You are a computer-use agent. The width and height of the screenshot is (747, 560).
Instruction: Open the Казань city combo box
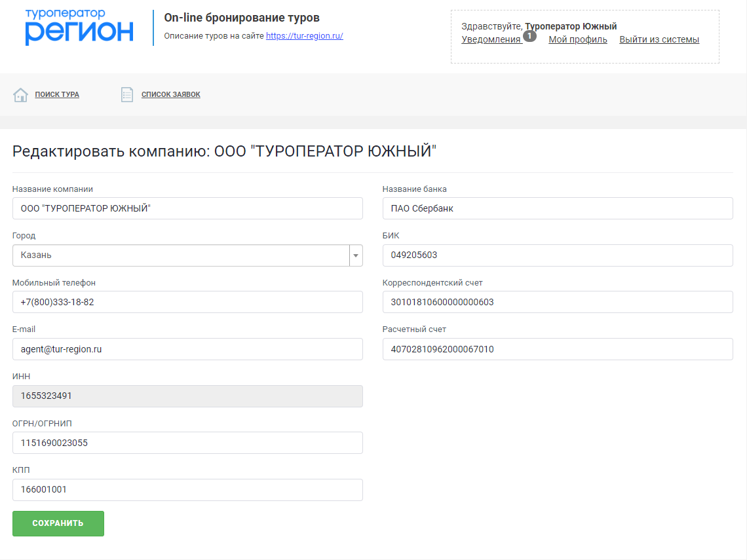(x=181, y=255)
